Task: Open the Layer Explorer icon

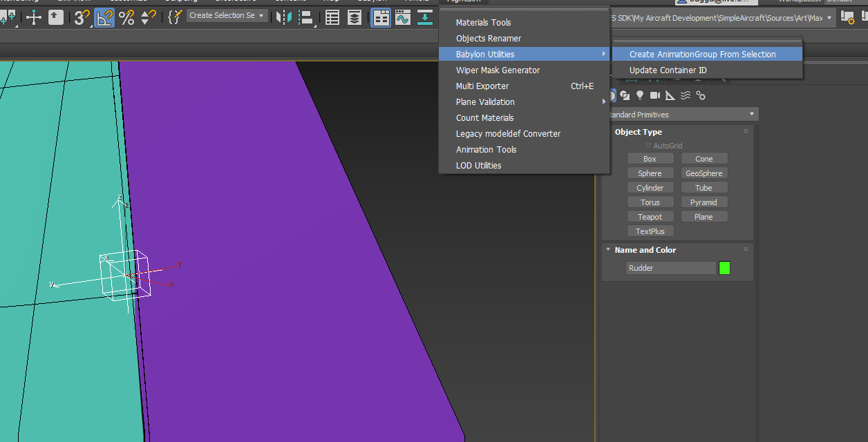Action: click(x=355, y=18)
